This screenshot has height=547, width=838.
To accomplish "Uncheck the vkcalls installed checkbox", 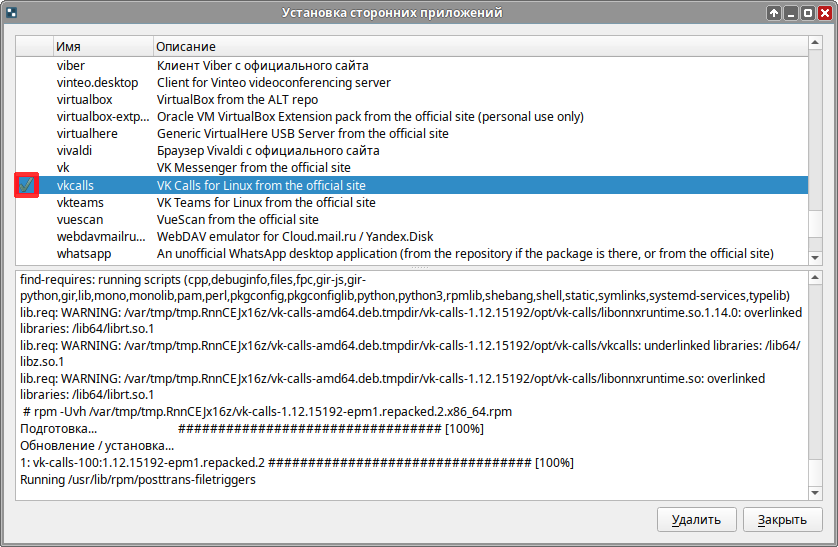I will tap(26, 185).
